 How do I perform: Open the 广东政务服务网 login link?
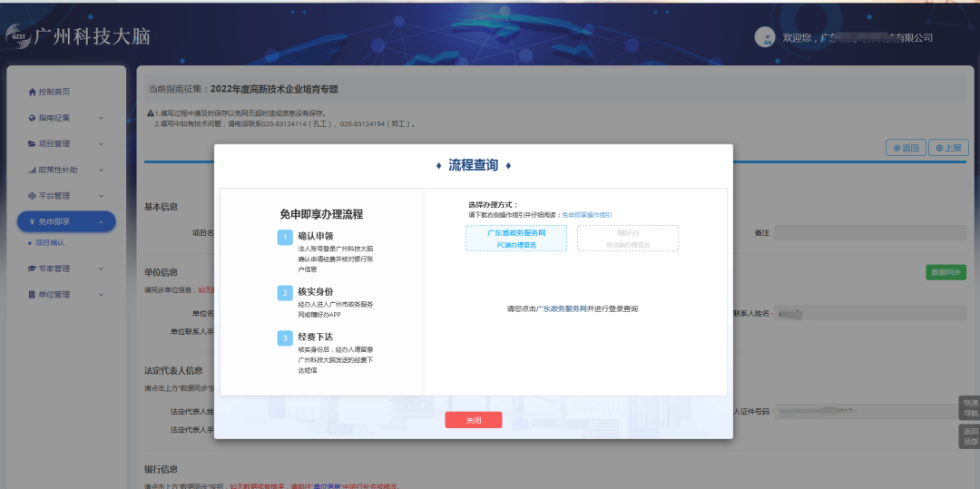(x=562, y=308)
